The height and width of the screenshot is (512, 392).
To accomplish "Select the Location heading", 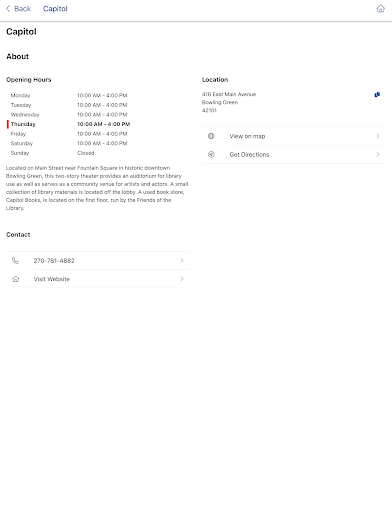I will [215, 80].
